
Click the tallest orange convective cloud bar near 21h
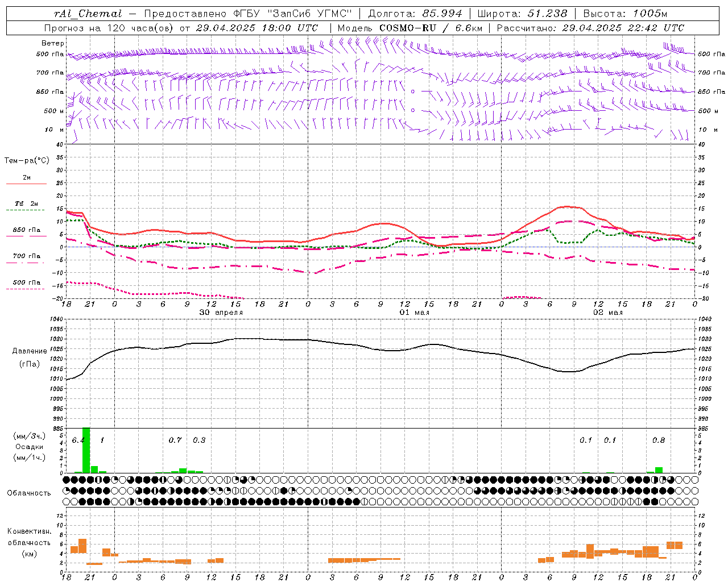(x=82, y=546)
